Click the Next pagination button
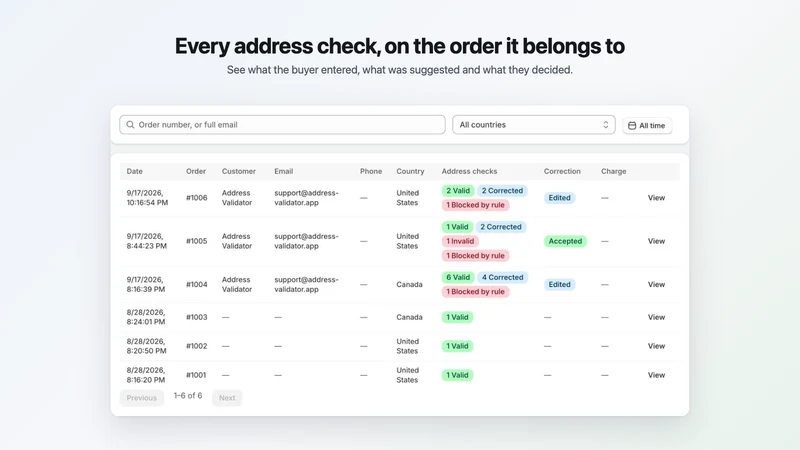Image resolution: width=800 pixels, height=450 pixels. pos(227,398)
